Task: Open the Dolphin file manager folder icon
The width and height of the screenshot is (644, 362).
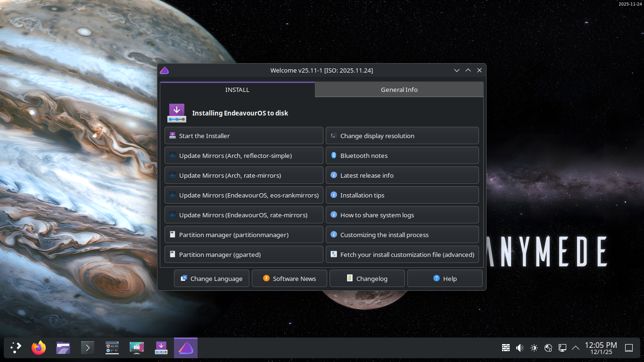Action: (x=63, y=348)
